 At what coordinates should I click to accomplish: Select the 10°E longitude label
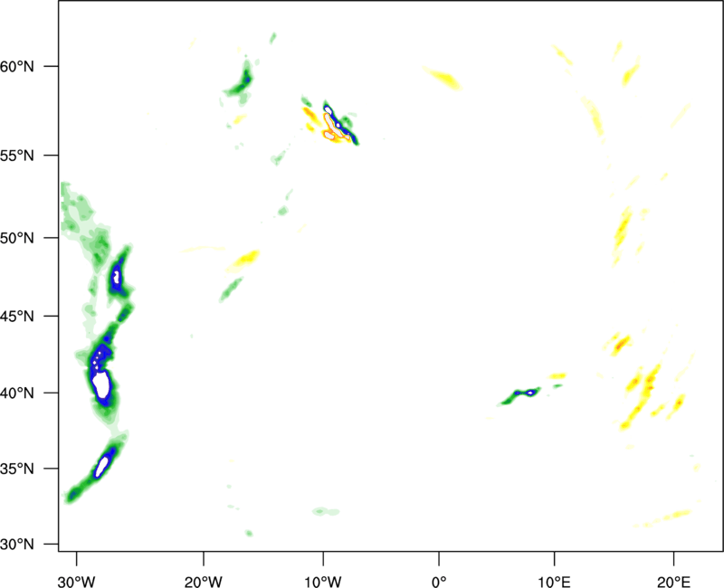tap(554, 582)
